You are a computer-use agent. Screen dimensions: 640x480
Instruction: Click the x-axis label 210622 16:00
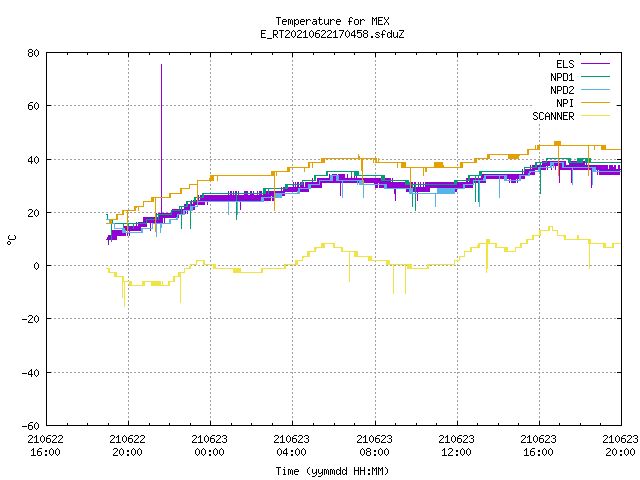[46, 446]
